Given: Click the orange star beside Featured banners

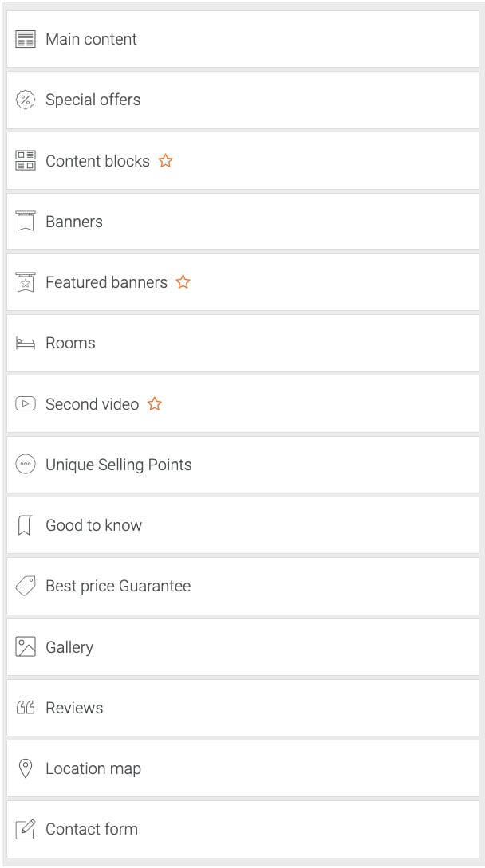Looking at the screenshot, I should 183,281.
